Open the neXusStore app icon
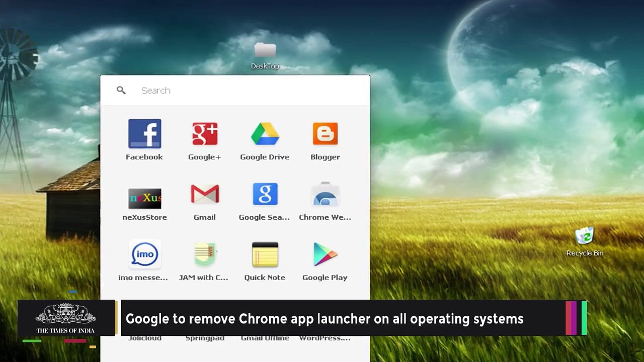Screen dimensions: 644x362 144,199
